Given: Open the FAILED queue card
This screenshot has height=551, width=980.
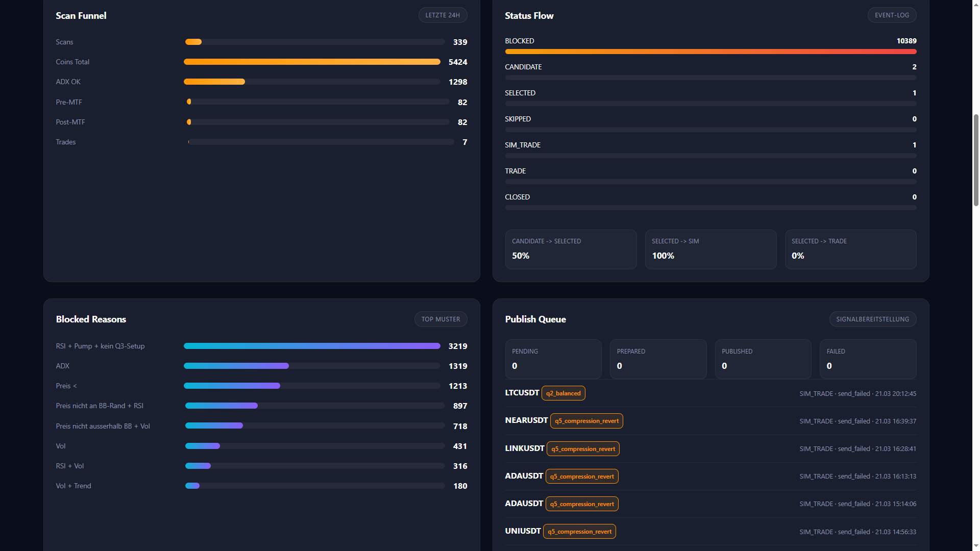Looking at the screenshot, I should [x=868, y=359].
